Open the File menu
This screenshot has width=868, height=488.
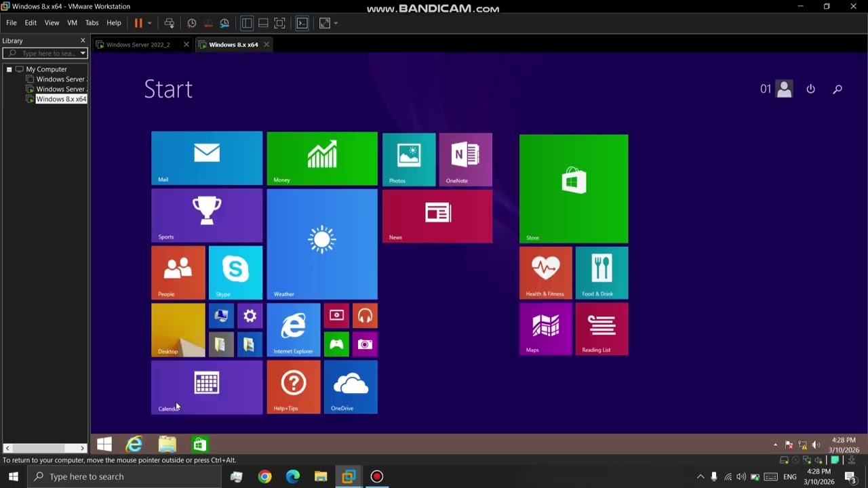pos(12,23)
